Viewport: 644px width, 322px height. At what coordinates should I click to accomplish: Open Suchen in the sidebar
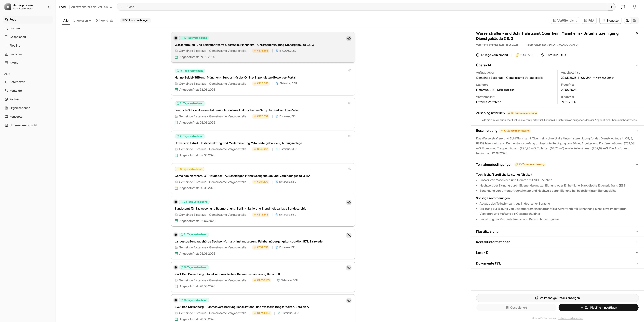[x=27, y=28]
